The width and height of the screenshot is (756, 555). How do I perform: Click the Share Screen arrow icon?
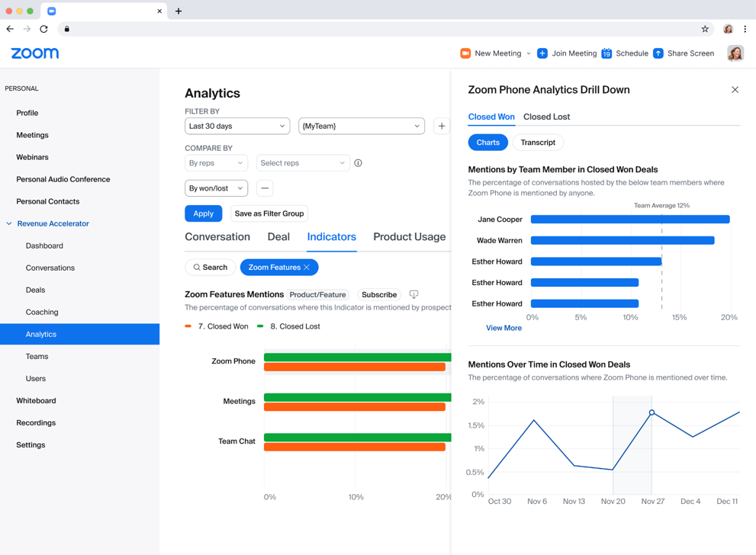pyautogui.click(x=658, y=53)
